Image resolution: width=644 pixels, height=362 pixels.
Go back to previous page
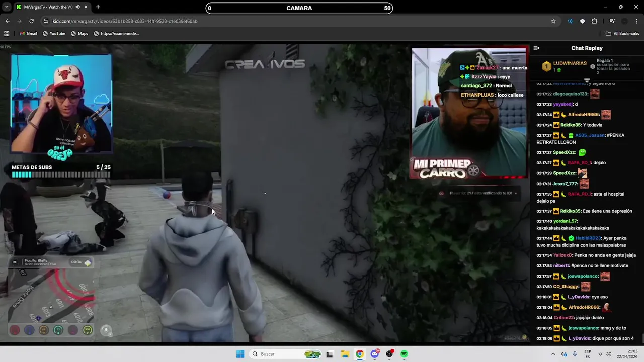[x=7, y=21]
